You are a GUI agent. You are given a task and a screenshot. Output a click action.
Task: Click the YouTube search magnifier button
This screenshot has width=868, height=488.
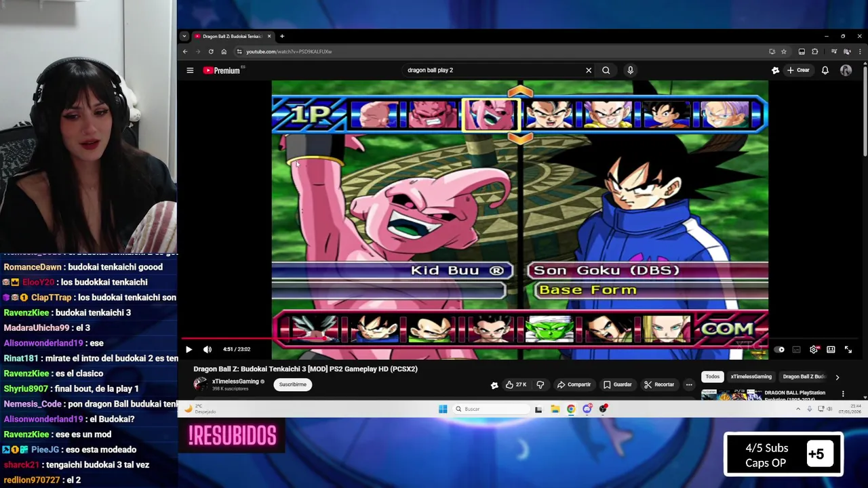click(x=606, y=70)
